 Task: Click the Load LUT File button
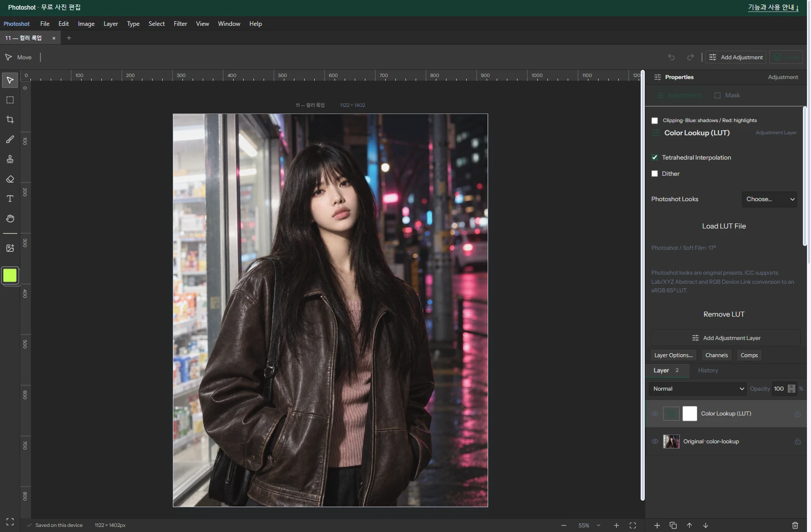tap(724, 226)
